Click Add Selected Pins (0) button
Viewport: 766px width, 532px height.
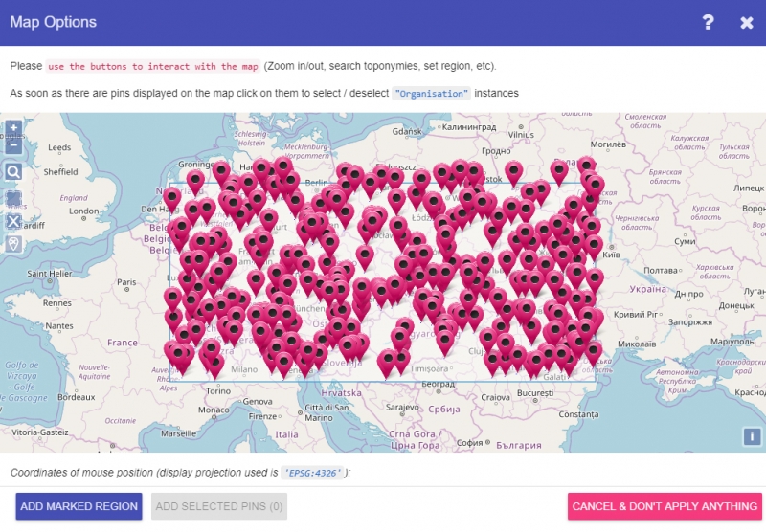pos(219,506)
